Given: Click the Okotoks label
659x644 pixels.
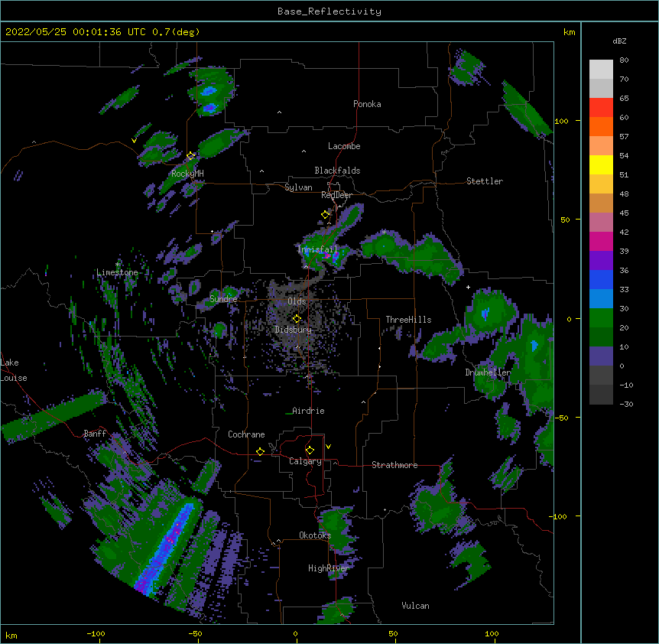Looking at the screenshot, I should (x=315, y=535).
